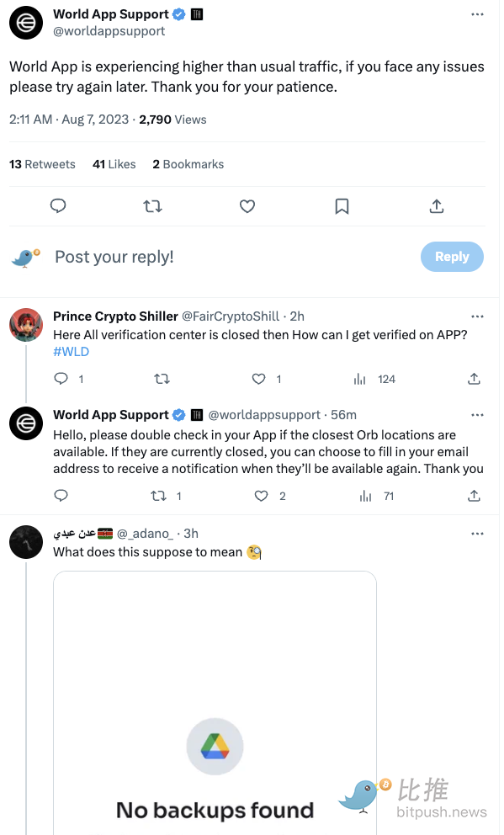Image resolution: width=504 pixels, height=835 pixels.
Task: Open more options on Prince Crypto Shiller reply
Action: [477, 316]
